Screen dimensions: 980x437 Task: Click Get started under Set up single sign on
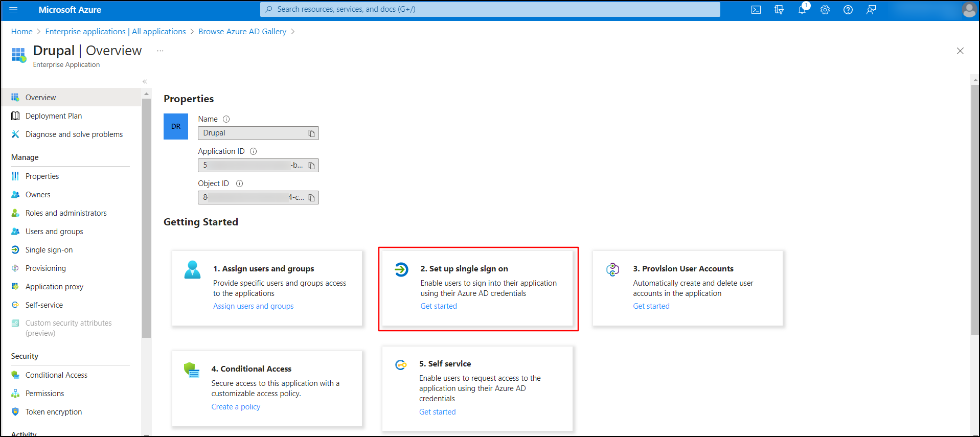pos(439,306)
